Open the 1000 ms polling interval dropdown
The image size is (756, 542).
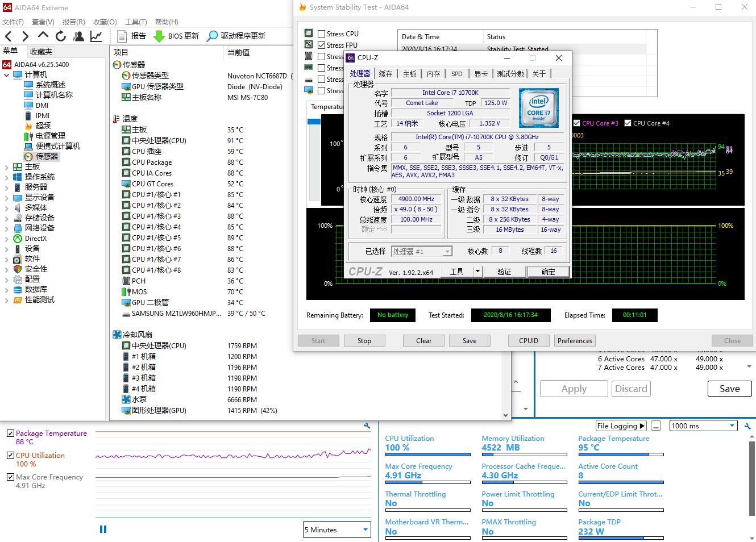click(x=703, y=426)
